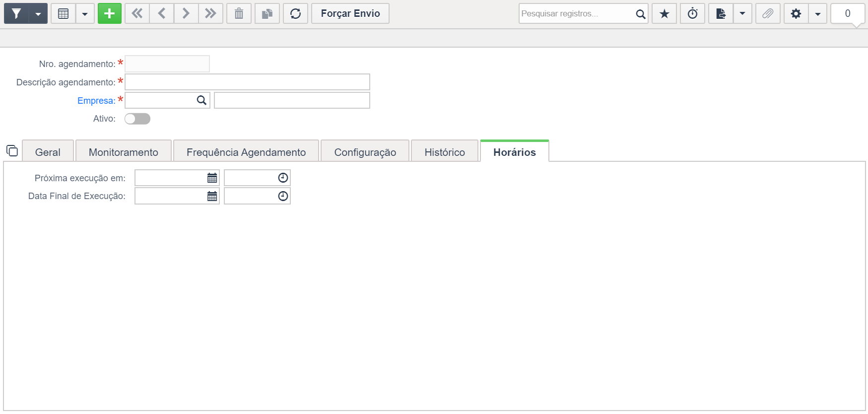The width and height of the screenshot is (868, 414).
Task: Switch to the Frequência Agendamento tab
Action: coord(246,152)
